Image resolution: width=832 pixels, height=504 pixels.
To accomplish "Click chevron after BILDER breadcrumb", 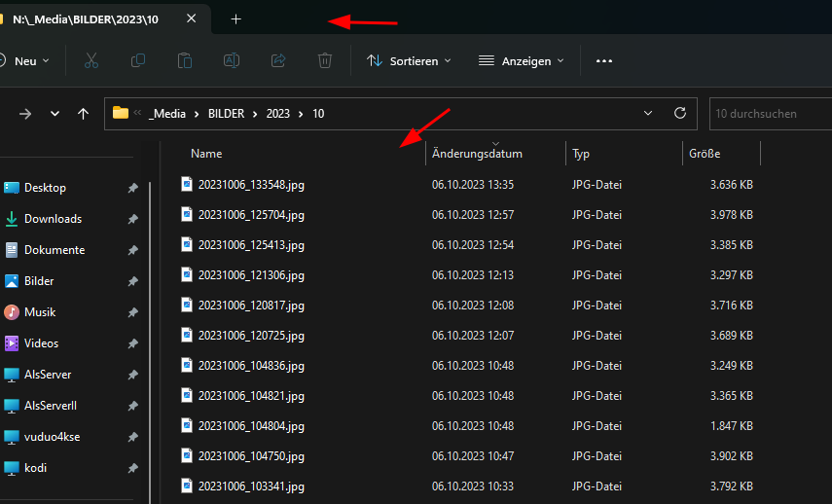I will coord(255,114).
